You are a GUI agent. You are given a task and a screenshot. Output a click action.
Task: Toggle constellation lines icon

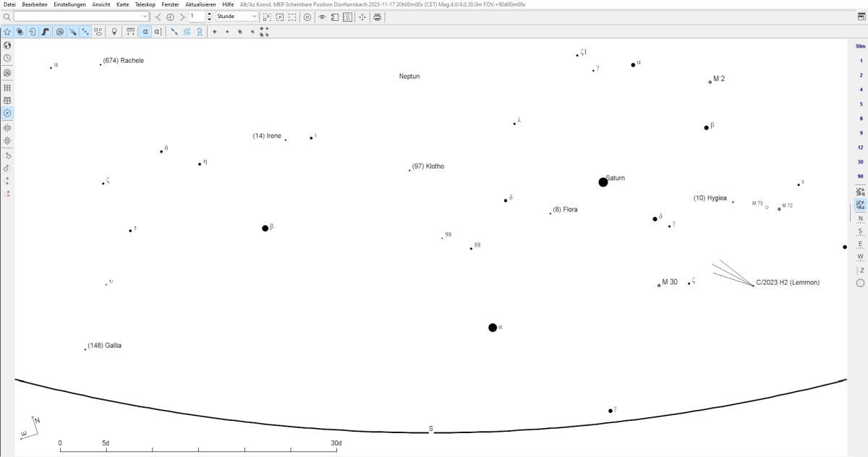174,32
